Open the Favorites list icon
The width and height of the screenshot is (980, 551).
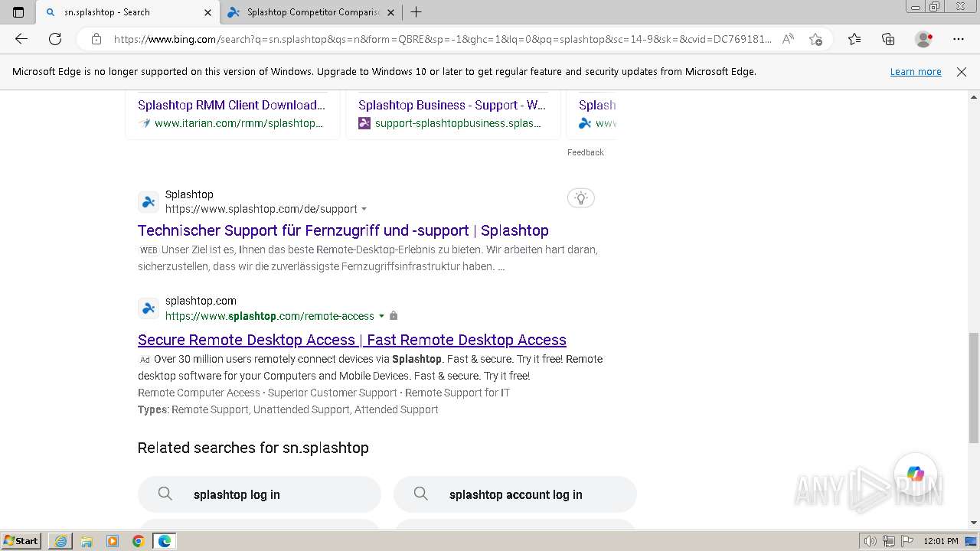(854, 39)
